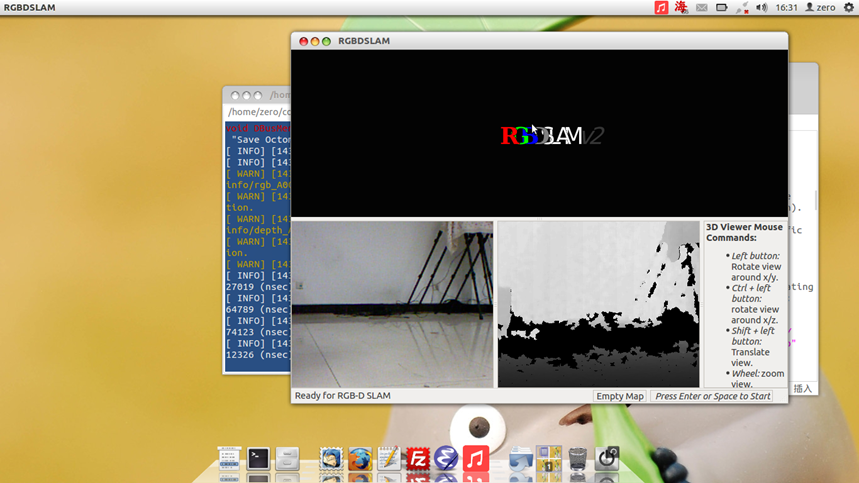Click the Press Enter or Space to Start label

tap(712, 396)
